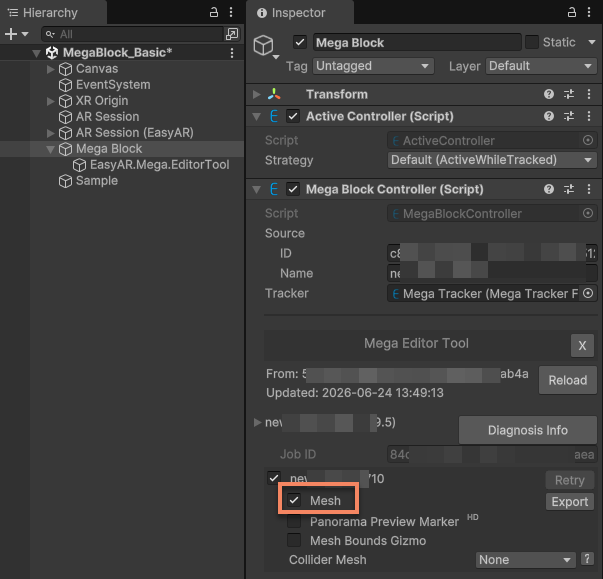
Task: Click the Export button
Action: coord(570,501)
